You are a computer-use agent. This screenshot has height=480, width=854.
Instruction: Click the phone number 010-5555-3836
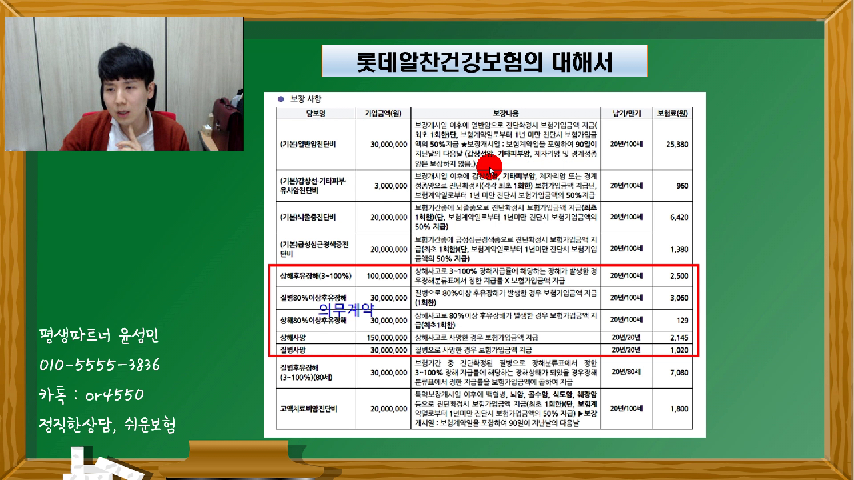(x=100, y=364)
